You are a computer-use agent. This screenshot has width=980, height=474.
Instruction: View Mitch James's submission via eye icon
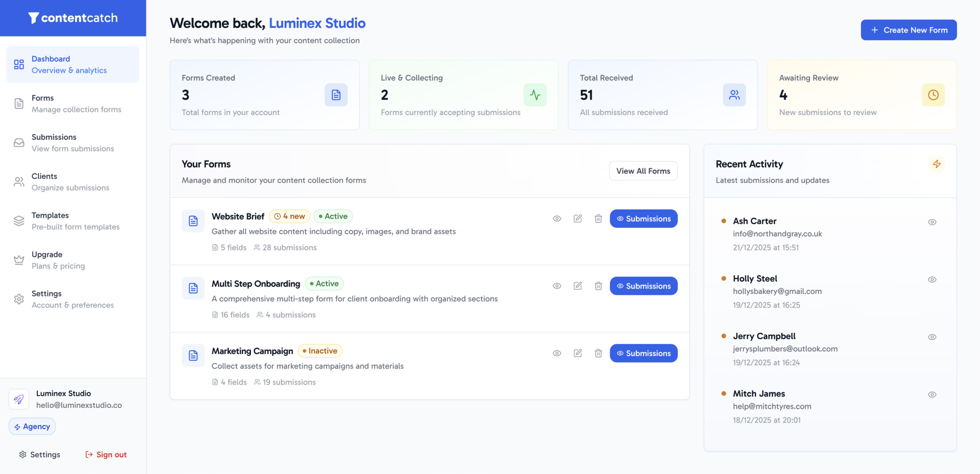coord(932,395)
